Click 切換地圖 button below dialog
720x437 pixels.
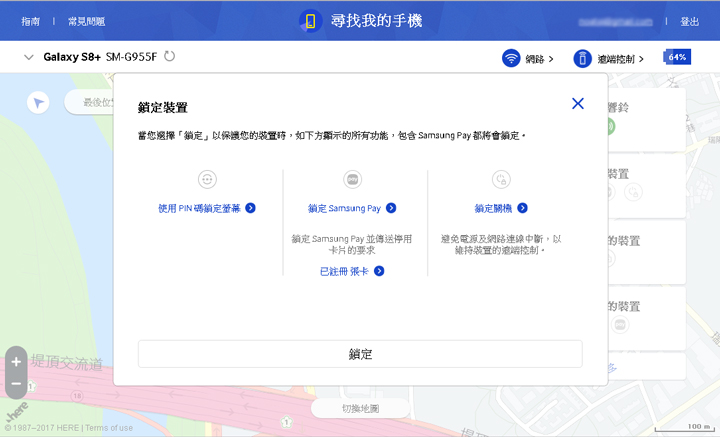click(x=360, y=408)
